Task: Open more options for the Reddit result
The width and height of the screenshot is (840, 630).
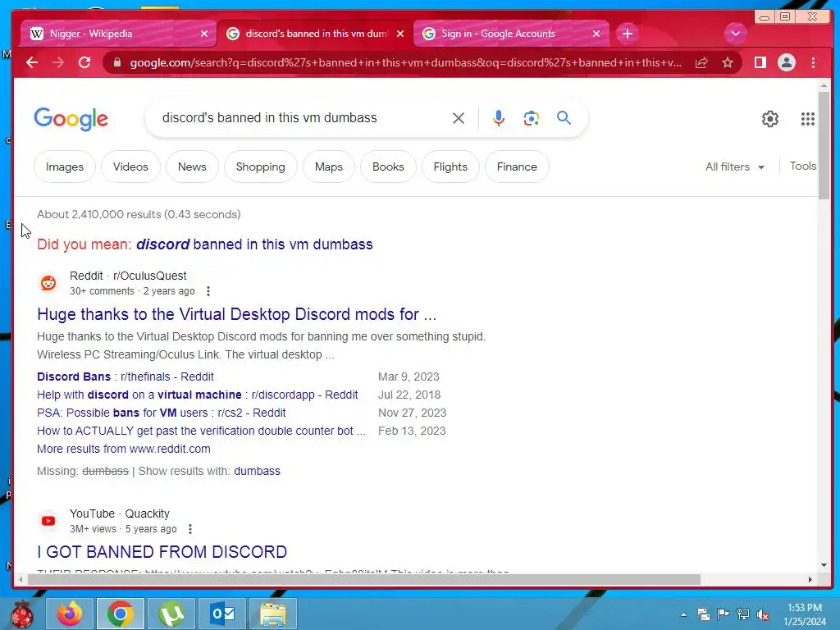Action: click(208, 291)
